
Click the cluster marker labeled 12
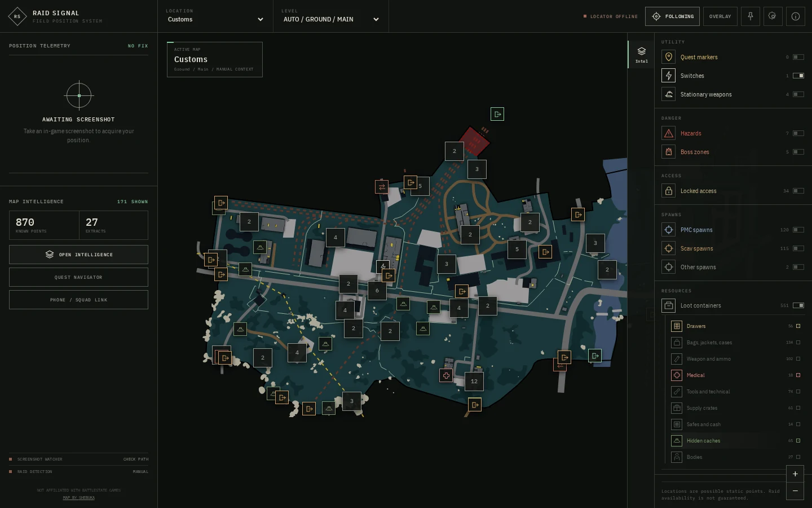[x=474, y=382]
